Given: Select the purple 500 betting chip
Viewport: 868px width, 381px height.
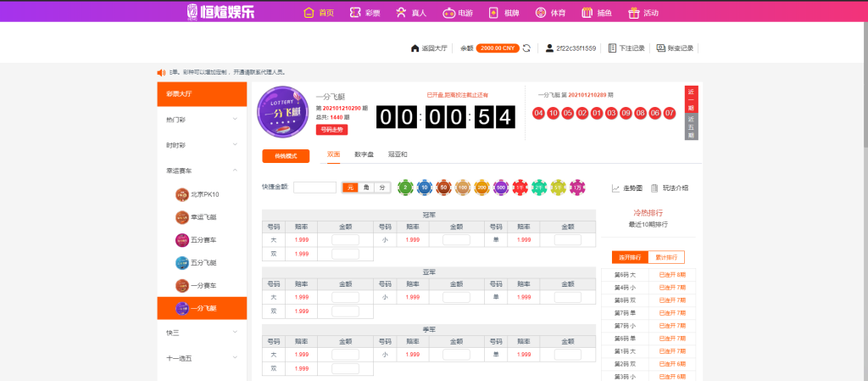Looking at the screenshot, I should point(501,187).
